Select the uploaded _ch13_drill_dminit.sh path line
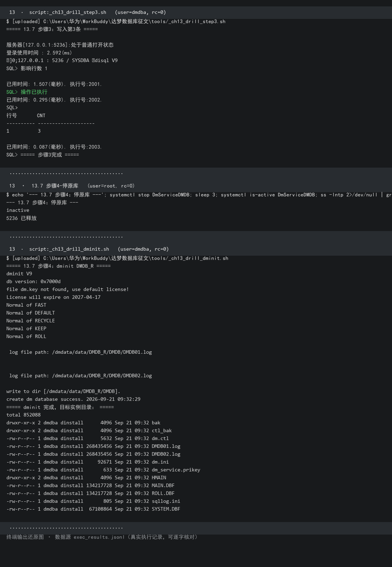Viewport: 392px width, 567px height. point(117,258)
